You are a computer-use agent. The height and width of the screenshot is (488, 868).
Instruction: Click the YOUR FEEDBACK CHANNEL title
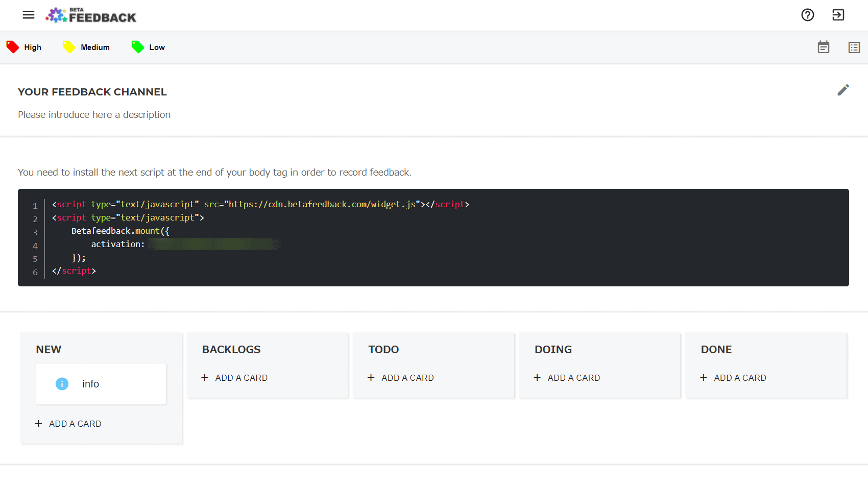tap(92, 92)
